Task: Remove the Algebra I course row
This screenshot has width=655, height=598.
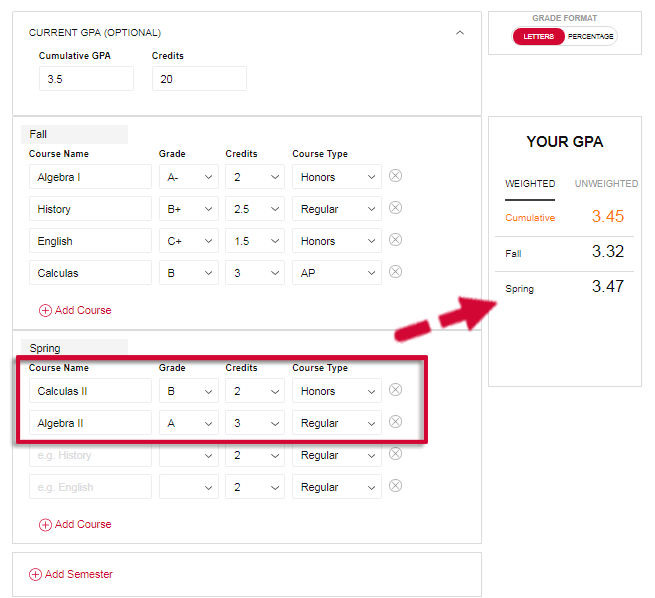Action: (x=395, y=176)
